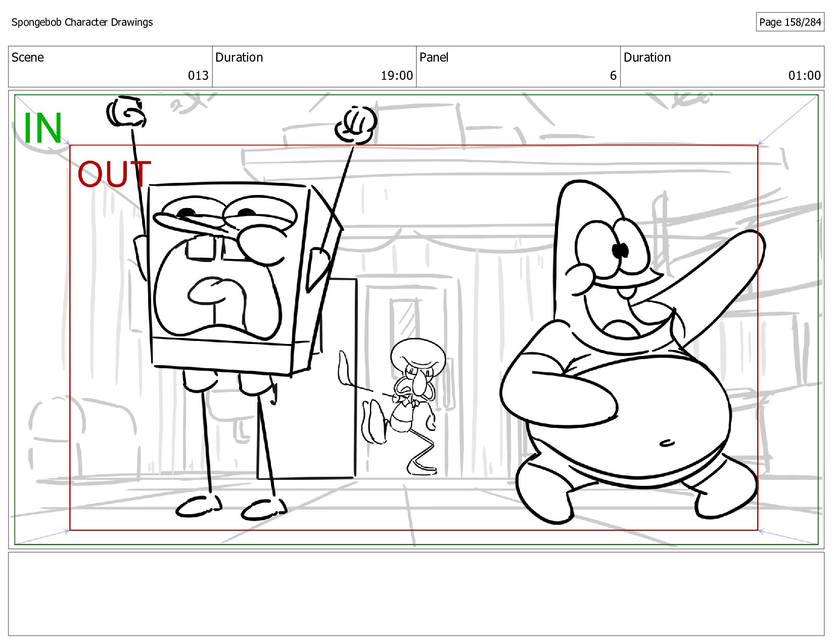Click the 'Panel' header label

(x=434, y=58)
